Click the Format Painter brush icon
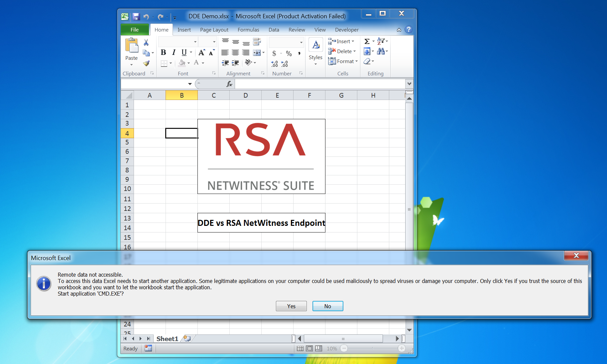Image resolution: width=607 pixels, height=364 pixels. [146, 63]
